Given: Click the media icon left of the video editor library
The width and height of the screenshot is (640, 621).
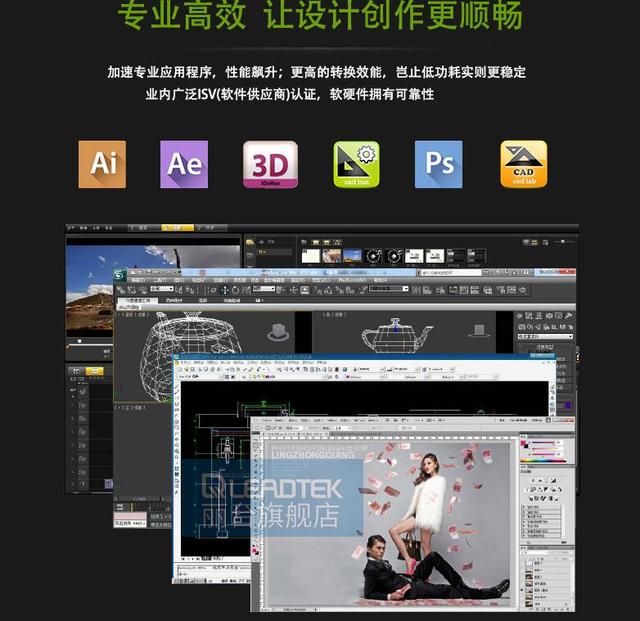Looking at the screenshot, I should click(250, 242).
